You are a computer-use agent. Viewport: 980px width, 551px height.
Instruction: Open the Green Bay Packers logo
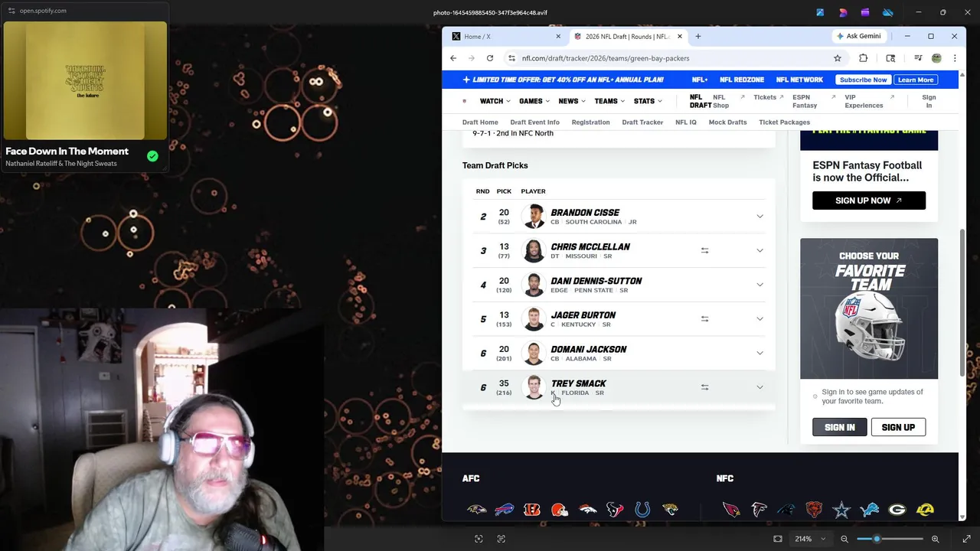coord(897,510)
